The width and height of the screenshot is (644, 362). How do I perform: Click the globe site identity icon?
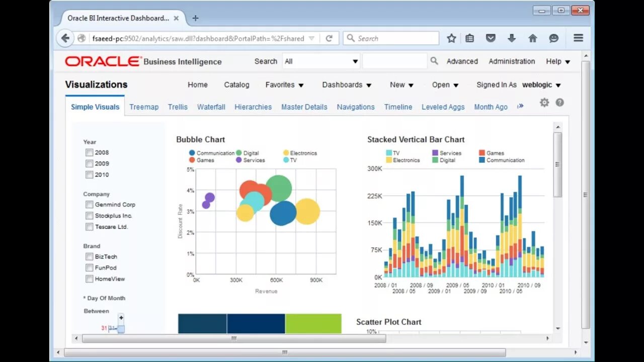[x=82, y=38]
